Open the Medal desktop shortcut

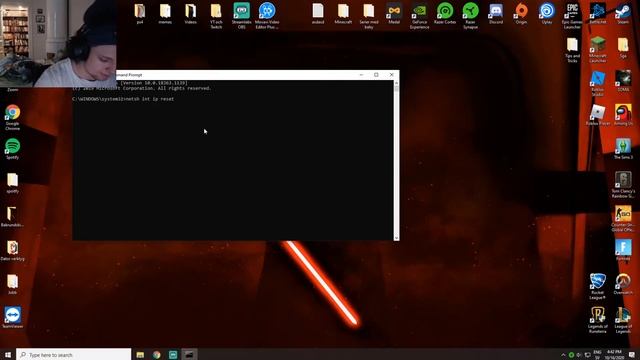(x=394, y=13)
